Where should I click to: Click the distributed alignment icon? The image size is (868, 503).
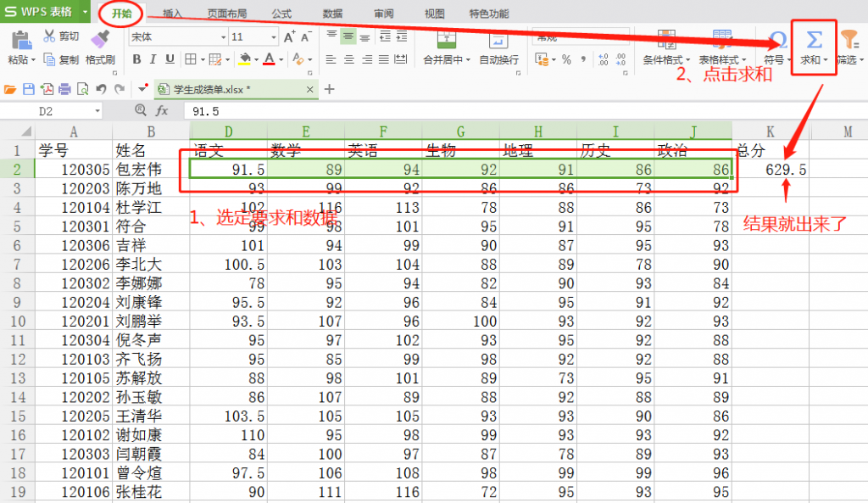401,59
